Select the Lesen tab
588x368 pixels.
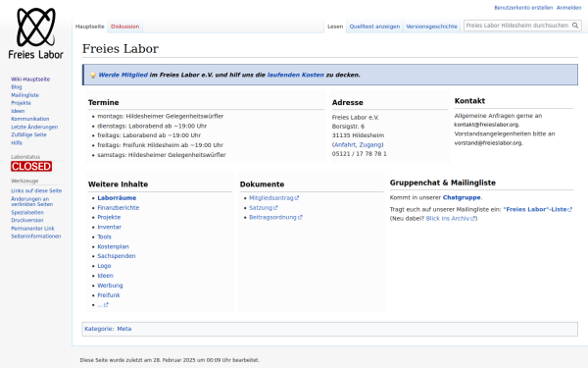[335, 26]
